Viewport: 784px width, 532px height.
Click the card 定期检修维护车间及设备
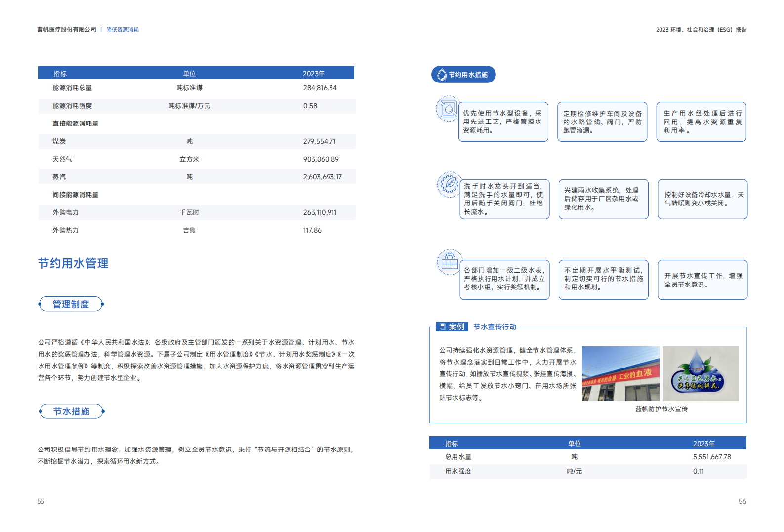pos(602,122)
